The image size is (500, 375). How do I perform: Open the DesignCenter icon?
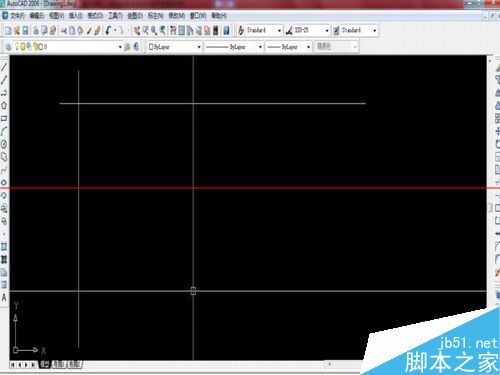pyautogui.click(x=181, y=31)
